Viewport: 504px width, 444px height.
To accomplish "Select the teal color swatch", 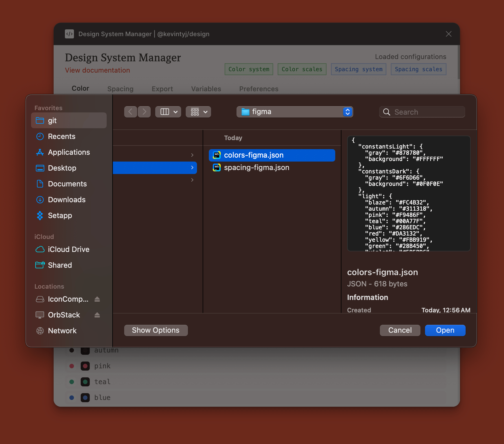I will (x=85, y=382).
